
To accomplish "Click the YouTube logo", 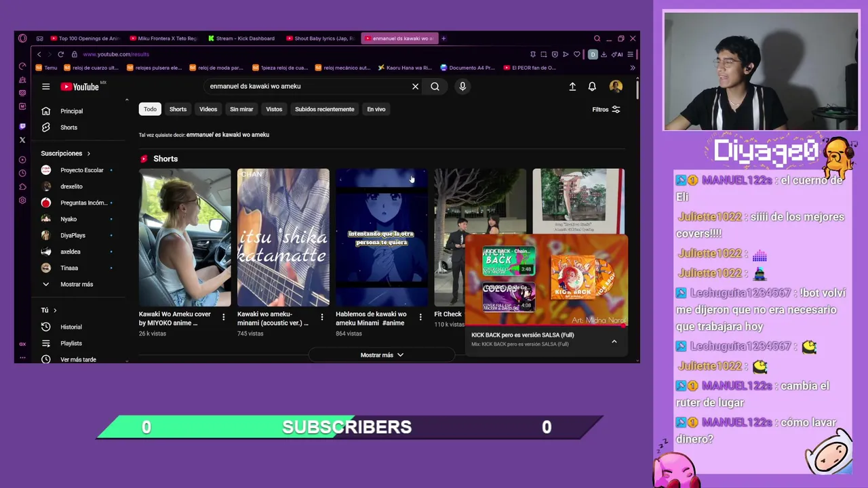I will tap(80, 86).
